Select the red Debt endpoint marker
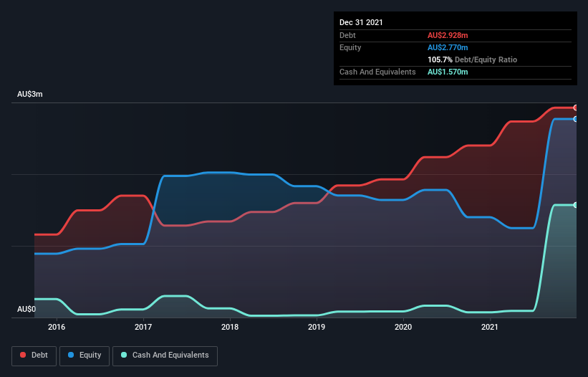The image size is (588, 377). pos(576,108)
